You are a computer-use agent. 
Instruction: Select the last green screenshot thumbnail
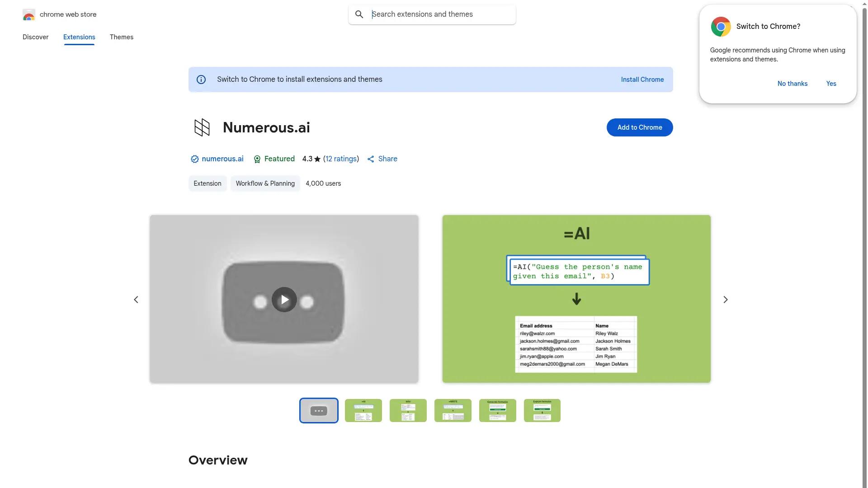tap(542, 410)
